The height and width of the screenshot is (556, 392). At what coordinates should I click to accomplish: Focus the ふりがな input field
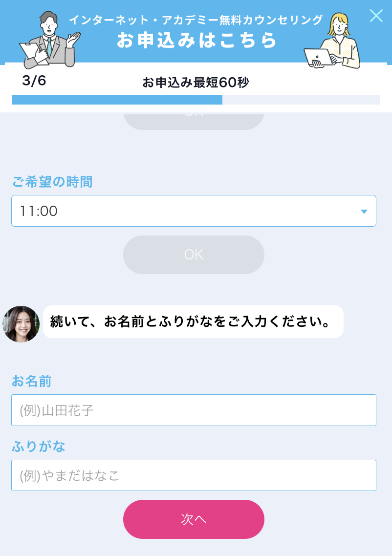point(194,475)
